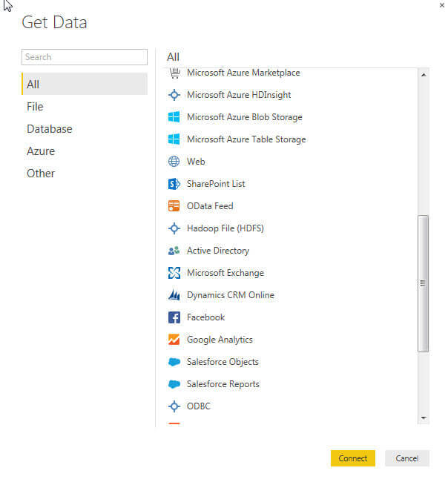Click the Google Analytics icon
448x485 pixels.
[174, 340]
